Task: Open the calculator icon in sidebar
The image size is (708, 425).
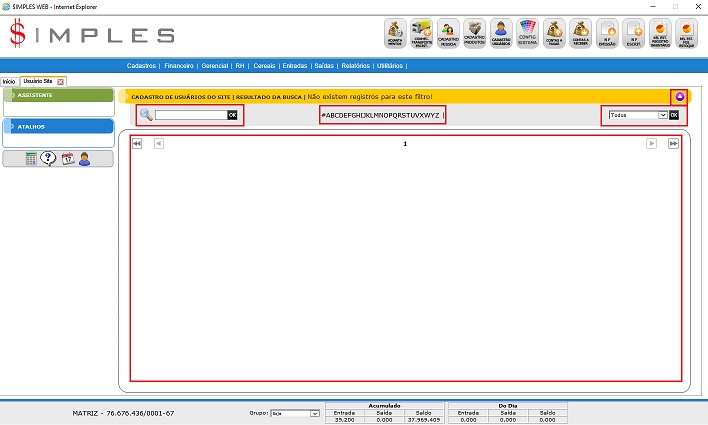Action: [32, 159]
